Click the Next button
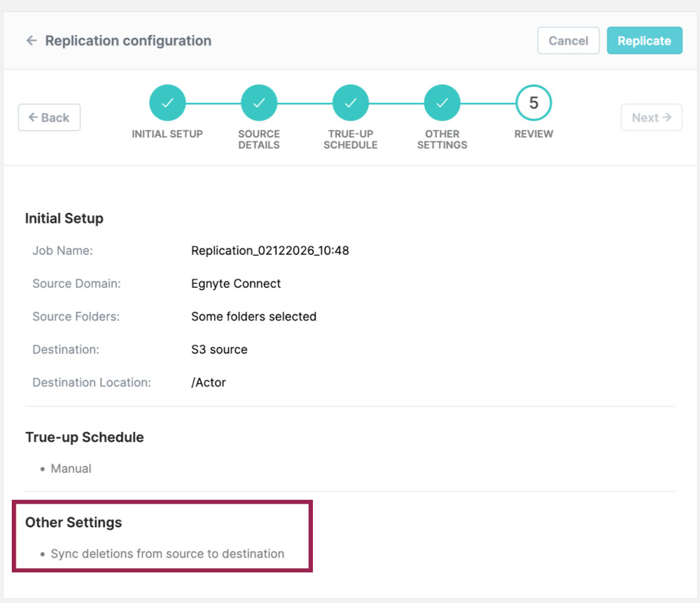The height and width of the screenshot is (603, 700). click(x=651, y=118)
